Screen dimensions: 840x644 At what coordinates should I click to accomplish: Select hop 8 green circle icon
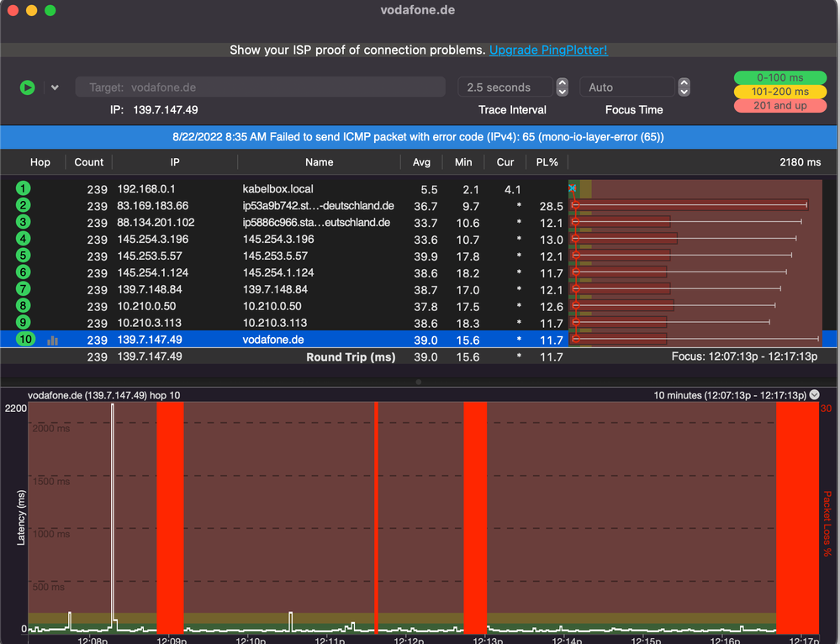(23, 305)
